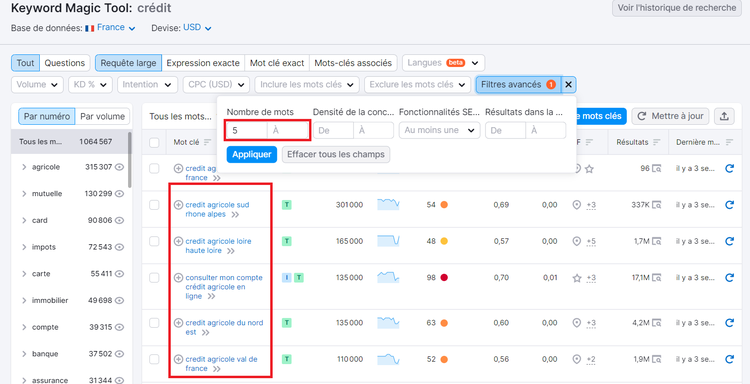Screen dimensions: 750x384
Task: Open the KD % filter dropdown
Action: tap(90, 85)
